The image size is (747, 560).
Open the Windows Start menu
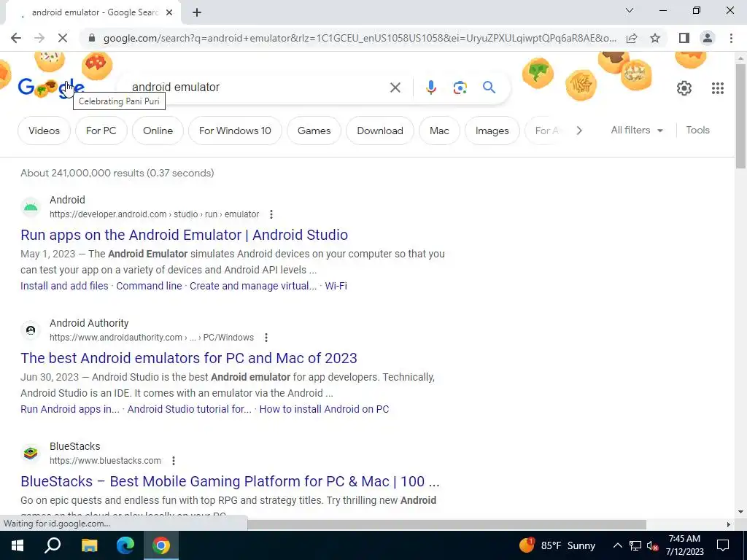coord(18,545)
